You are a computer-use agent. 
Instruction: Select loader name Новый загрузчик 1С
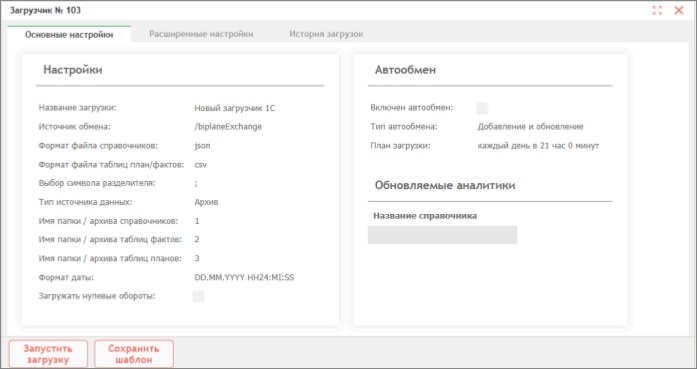(235, 108)
